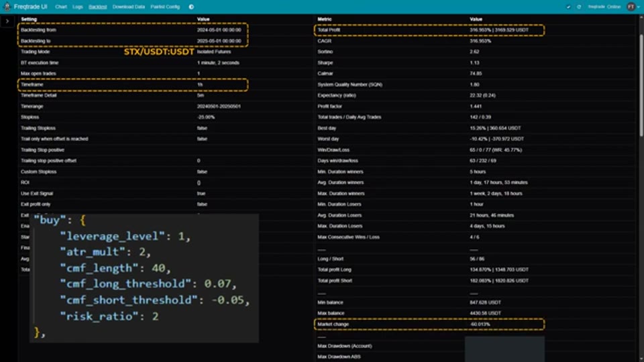Select the Days win/draw/loss label
644x362 pixels.
(x=337, y=160)
